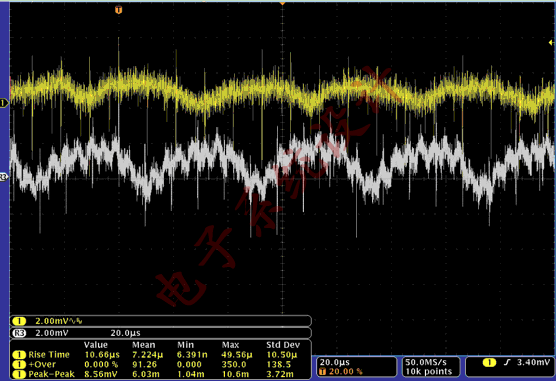
Task: Click the Value column header
Action: click(96, 345)
